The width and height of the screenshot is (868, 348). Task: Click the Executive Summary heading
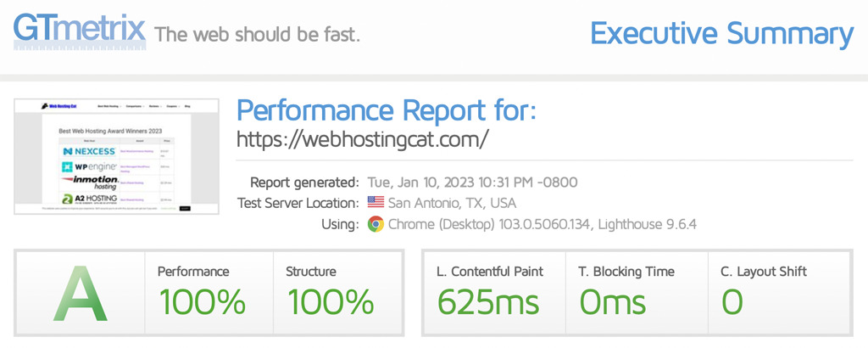tap(722, 33)
